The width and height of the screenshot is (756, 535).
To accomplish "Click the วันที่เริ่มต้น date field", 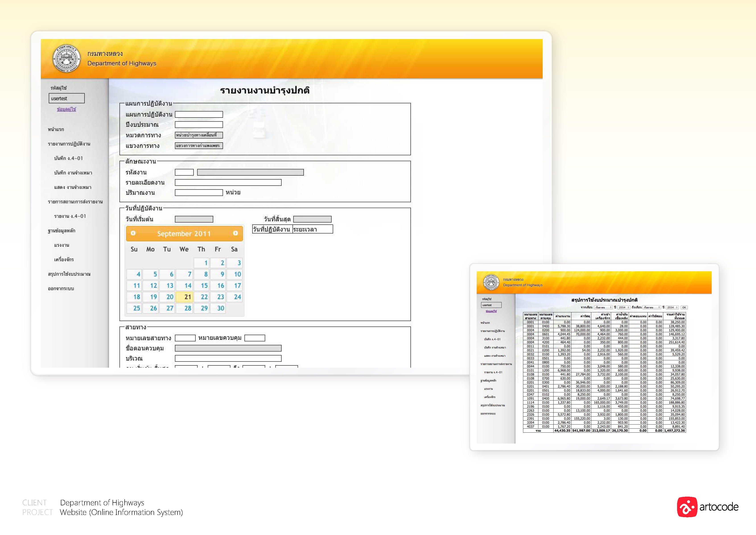I will tap(194, 219).
